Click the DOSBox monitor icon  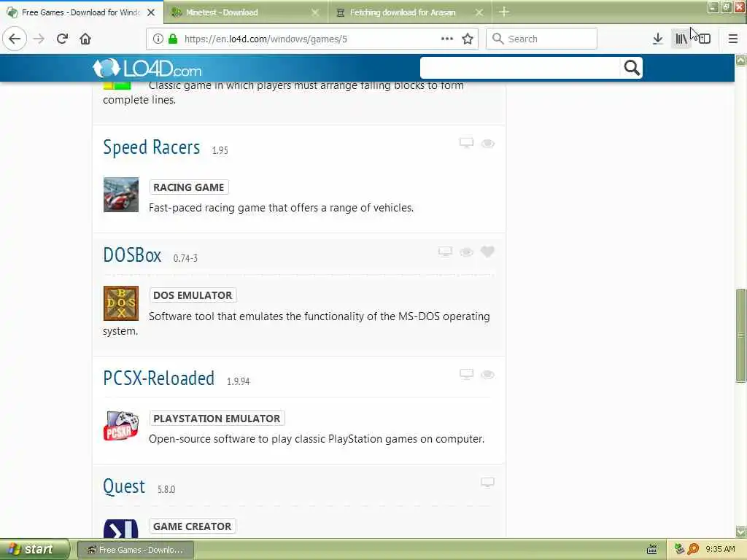[445, 252]
